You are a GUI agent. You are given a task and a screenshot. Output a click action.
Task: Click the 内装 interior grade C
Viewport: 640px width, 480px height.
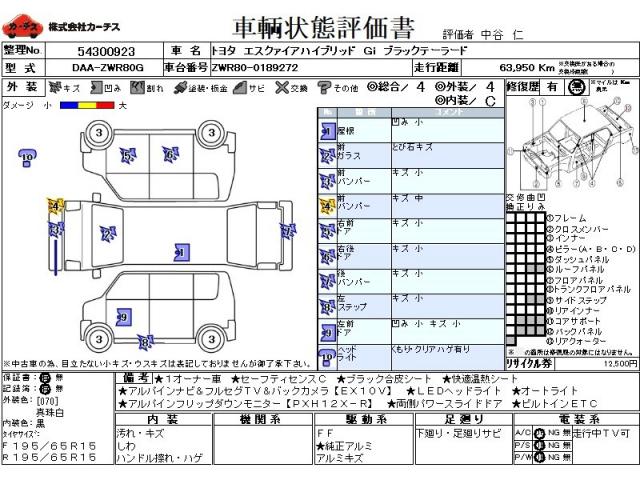pyautogui.click(x=491, y=101)
